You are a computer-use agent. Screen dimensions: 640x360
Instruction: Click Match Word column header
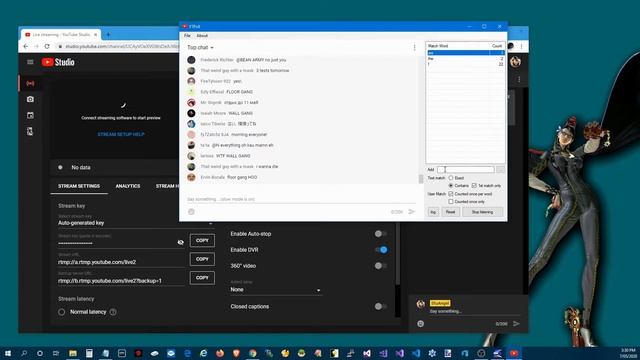click(457, 46)
